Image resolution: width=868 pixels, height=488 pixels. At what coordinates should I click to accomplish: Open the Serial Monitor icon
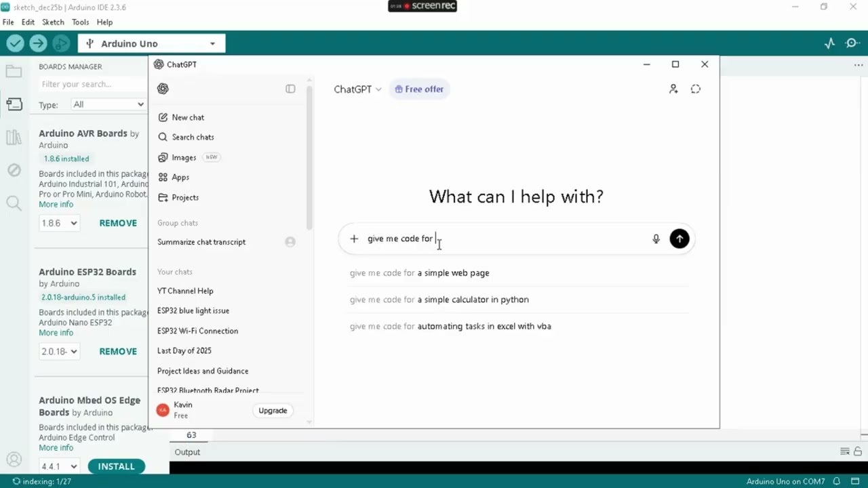pos(852,43)
